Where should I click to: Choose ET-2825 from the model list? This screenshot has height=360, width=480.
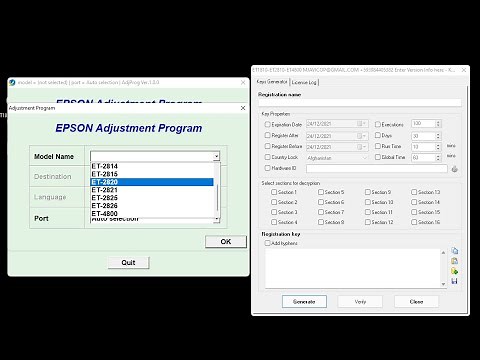tap(152, 198)
